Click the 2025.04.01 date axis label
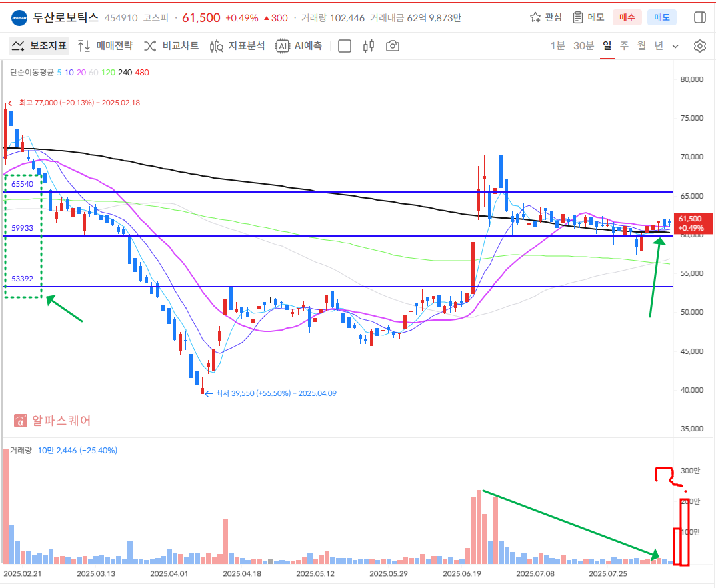This screenshot has width=716, height=588. pyautogui.click(x=169, y=573)
